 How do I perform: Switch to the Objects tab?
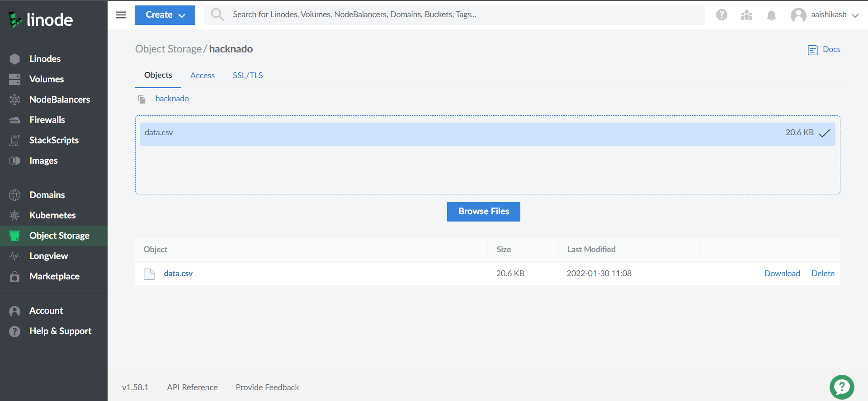click(158, 75)
